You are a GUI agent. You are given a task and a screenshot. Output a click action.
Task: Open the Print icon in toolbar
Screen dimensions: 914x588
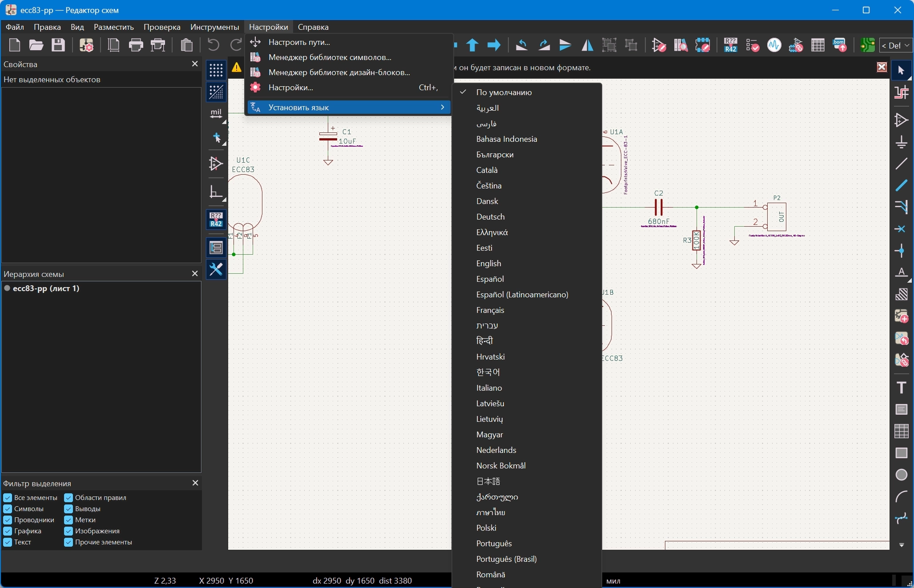click(x=136, y=45)
